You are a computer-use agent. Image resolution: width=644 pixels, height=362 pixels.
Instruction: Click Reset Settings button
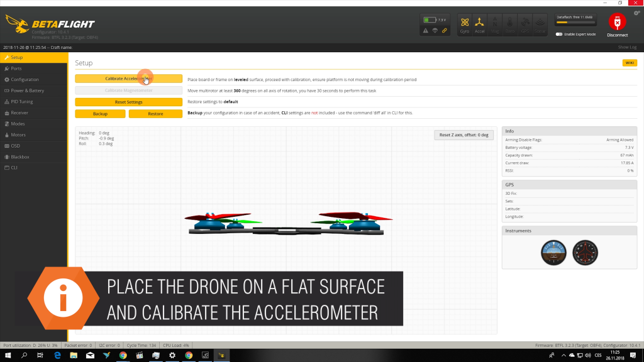128,102
